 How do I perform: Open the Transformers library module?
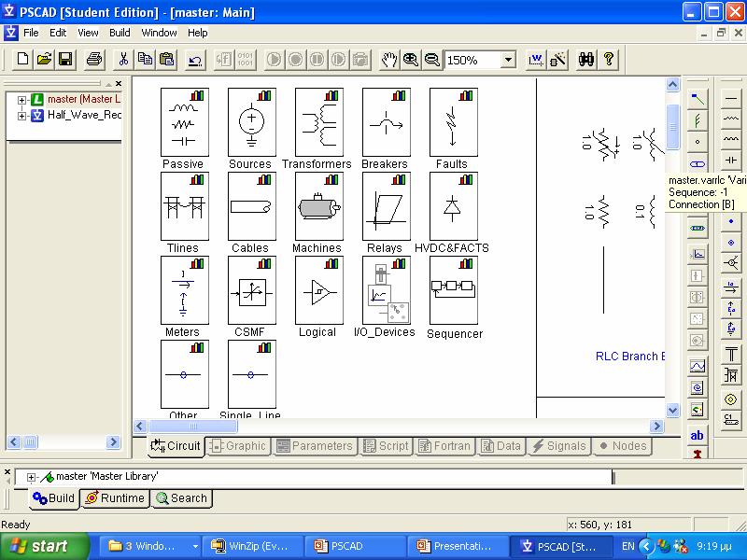click(319, 122)
